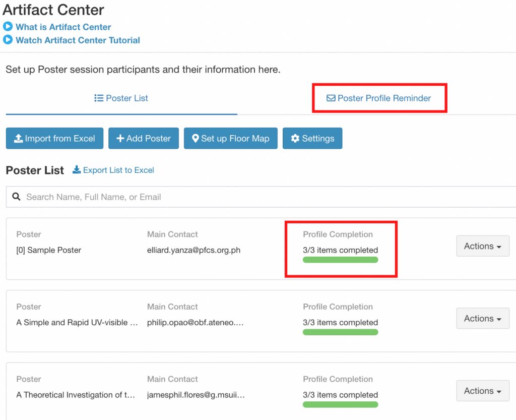
Task: Click the Import from Excel button
Action: pos(54,138)
